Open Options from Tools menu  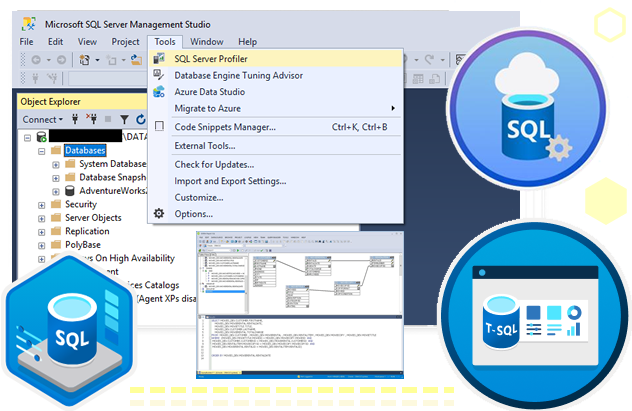point(276,214)
